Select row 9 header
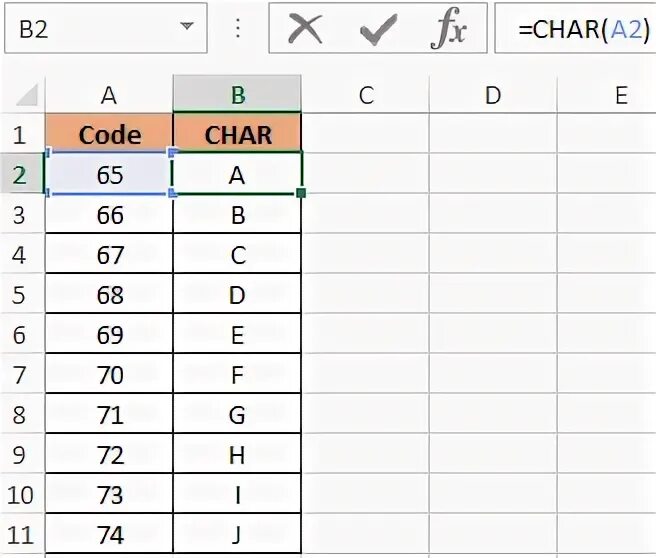The width and height of the screenshot is (656, 558). point(22,453)
